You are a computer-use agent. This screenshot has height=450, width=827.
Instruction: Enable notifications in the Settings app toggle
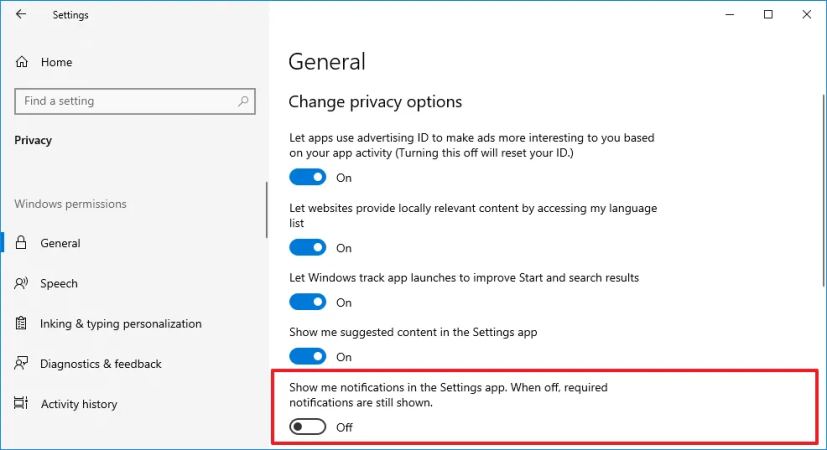[307, 427]
